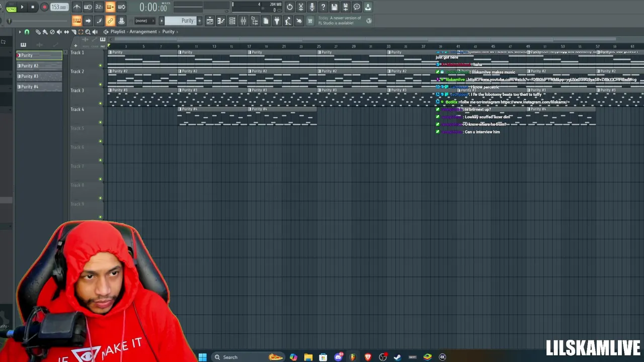Select Purity #4 pattern in picker
The height and width of the screenshot is (362, 644).
pos(39,87)
